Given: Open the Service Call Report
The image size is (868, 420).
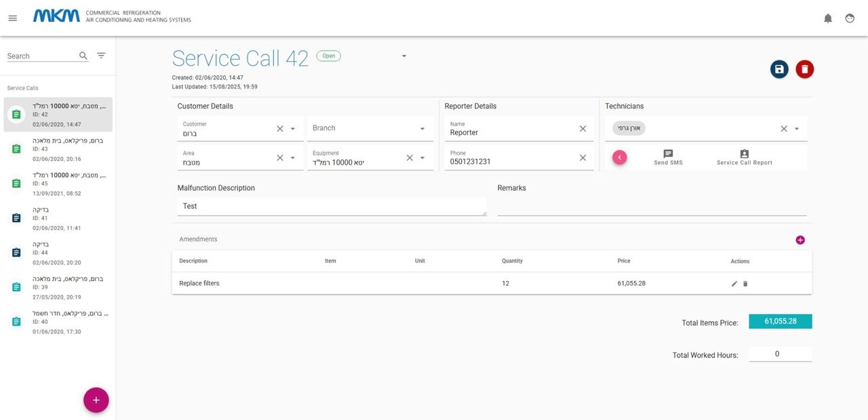Looking at the screenshot, I should [745, 157].
